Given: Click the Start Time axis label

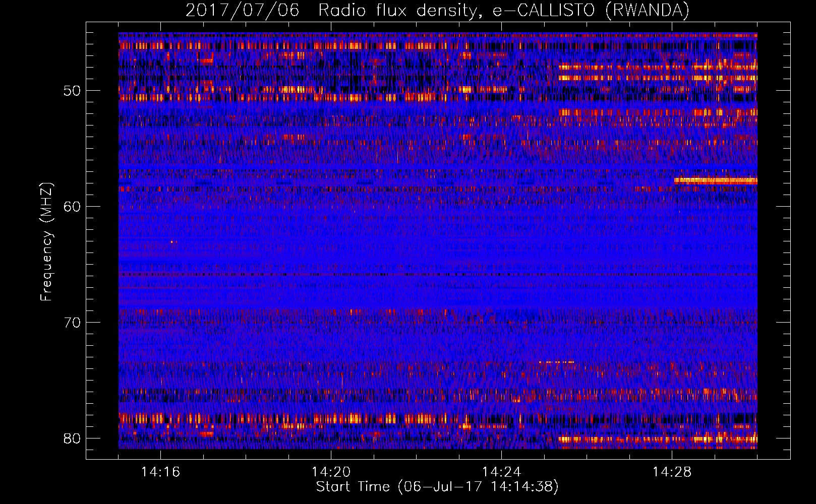Looking at the screenshot, I should click(x=437, y=486).
